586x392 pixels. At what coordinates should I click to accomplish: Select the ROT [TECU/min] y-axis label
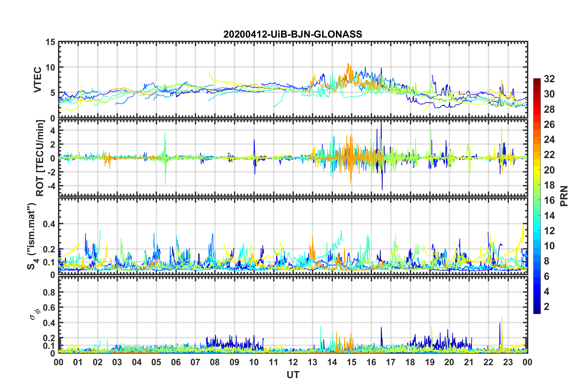coord(40,158)
